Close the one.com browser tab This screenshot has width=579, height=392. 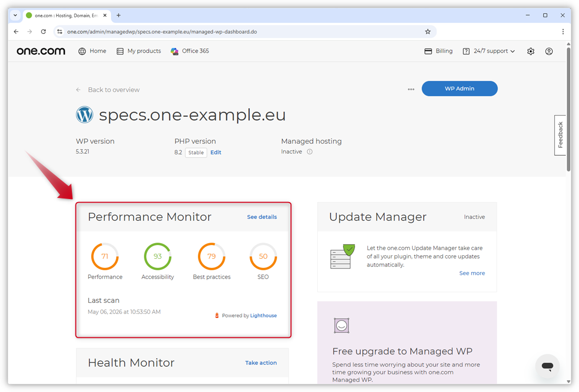(105, 16)
